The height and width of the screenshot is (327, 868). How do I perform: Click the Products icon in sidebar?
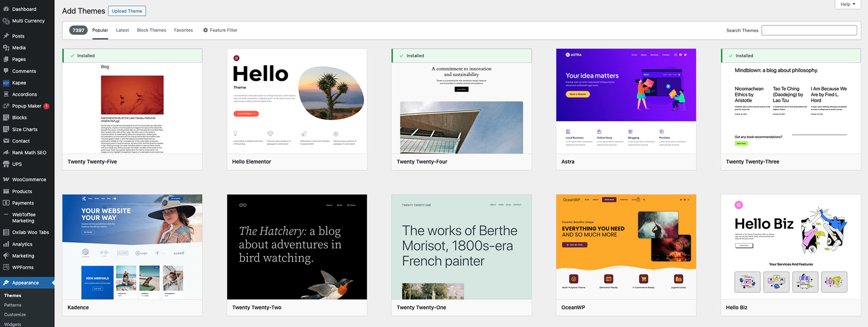6,192
